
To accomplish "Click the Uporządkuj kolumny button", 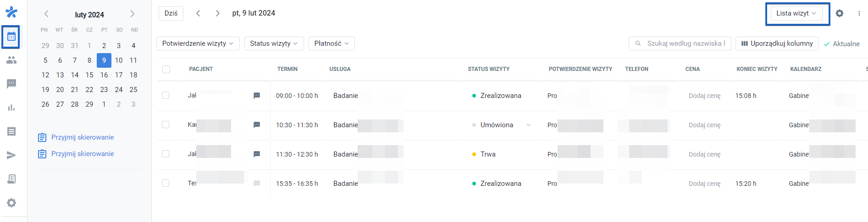I will tap(777, 43).
